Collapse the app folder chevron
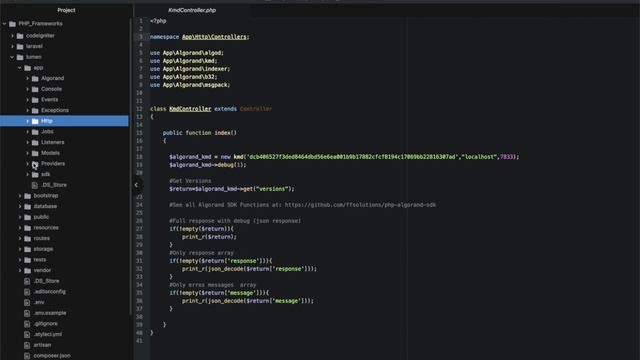 [x=20, y=68]
